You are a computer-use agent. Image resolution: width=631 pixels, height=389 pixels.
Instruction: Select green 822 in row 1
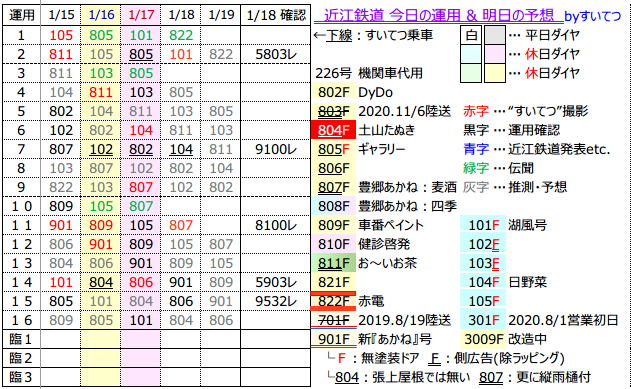181,35
